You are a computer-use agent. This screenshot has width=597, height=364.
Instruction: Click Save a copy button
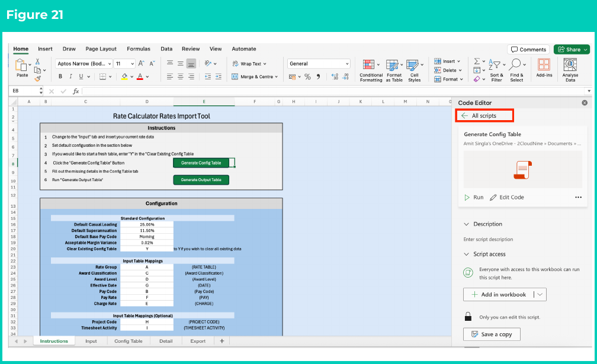tap(492, 334)
